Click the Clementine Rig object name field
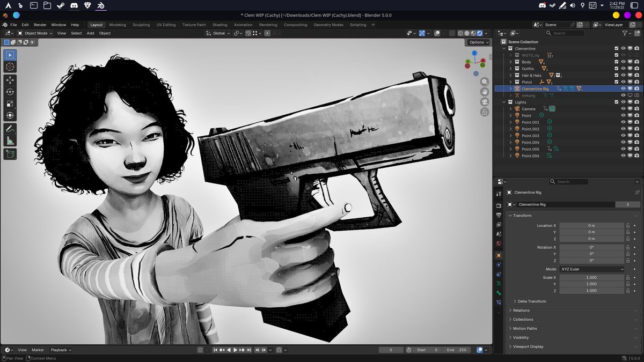The height and width of the screenshot is (362, 644). tap(566, 204)
